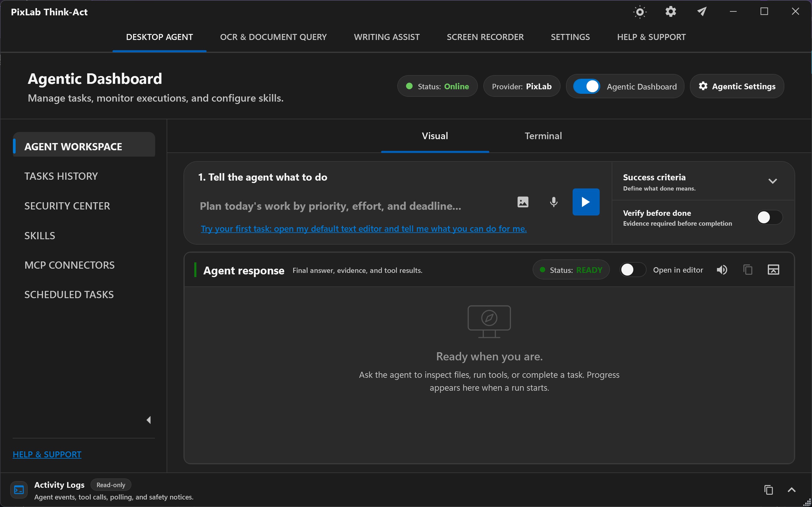
Task: Open Security Center in sidebar
Action: (67, 206)
